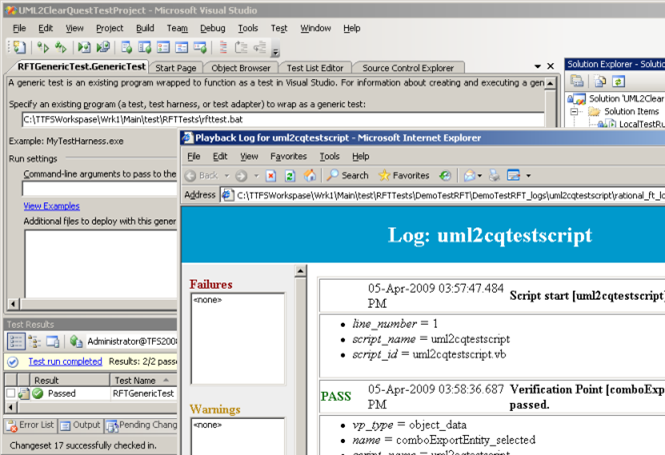The width and height of the screenshot is (665, 455).
Task: Click Print icon in Internet Explorer toolbar
Action: pyautogui.click(x=494, y=176)
